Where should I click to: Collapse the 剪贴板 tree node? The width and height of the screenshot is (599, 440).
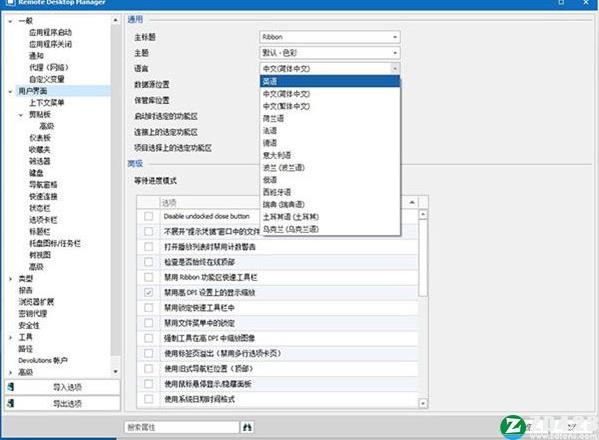click(x=21, y=115)
